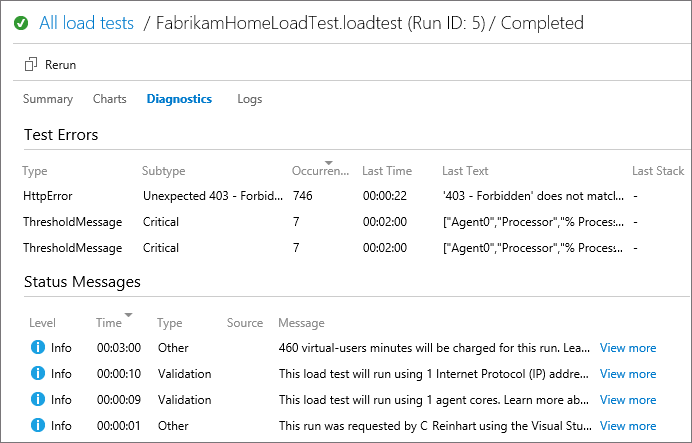
Task: View more about agent cores message
Action: coord(628,400)
